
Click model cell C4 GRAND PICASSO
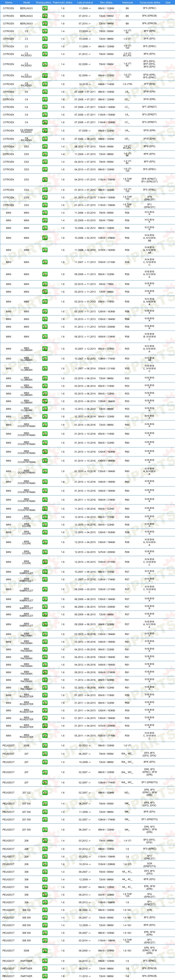pos(27,130)
